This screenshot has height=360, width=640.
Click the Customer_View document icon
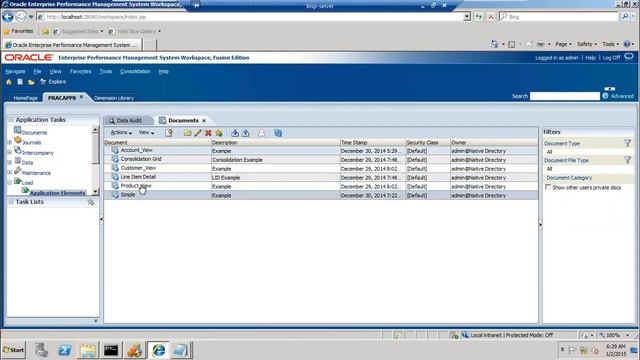115,168
